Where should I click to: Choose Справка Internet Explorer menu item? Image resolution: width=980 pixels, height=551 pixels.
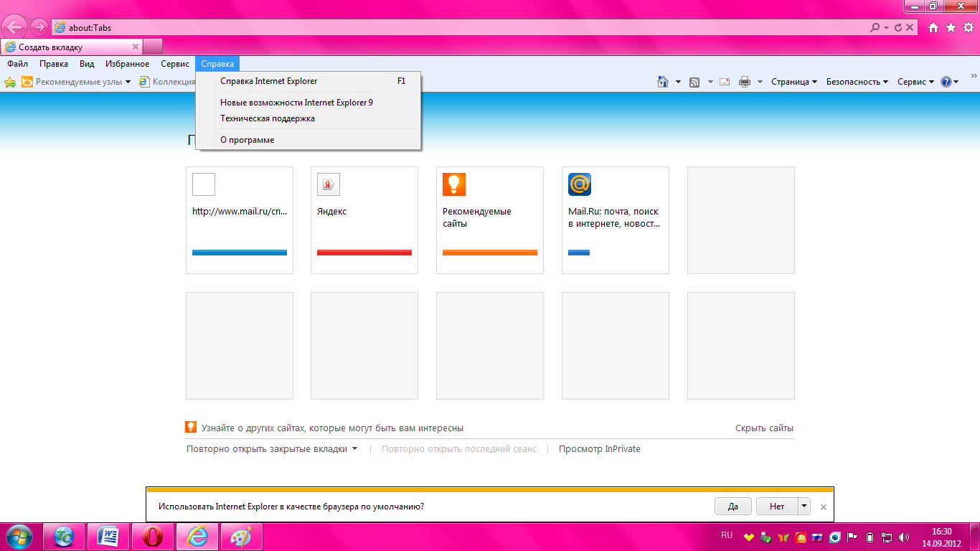tap(308, 81)
